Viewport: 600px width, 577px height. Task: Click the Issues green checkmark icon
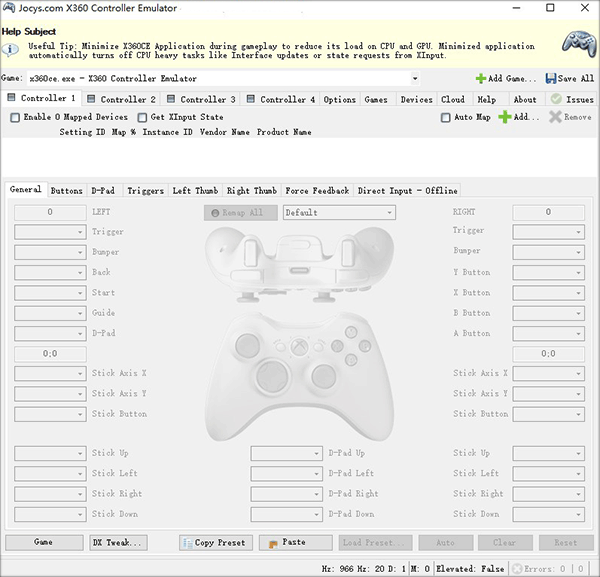pyautogui.click(x=556, y=99)
